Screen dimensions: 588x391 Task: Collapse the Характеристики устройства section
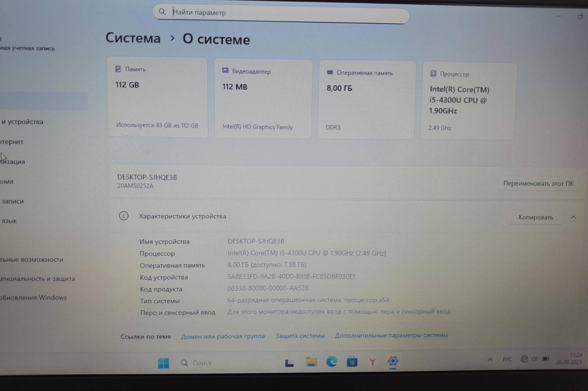coord(574,217)
